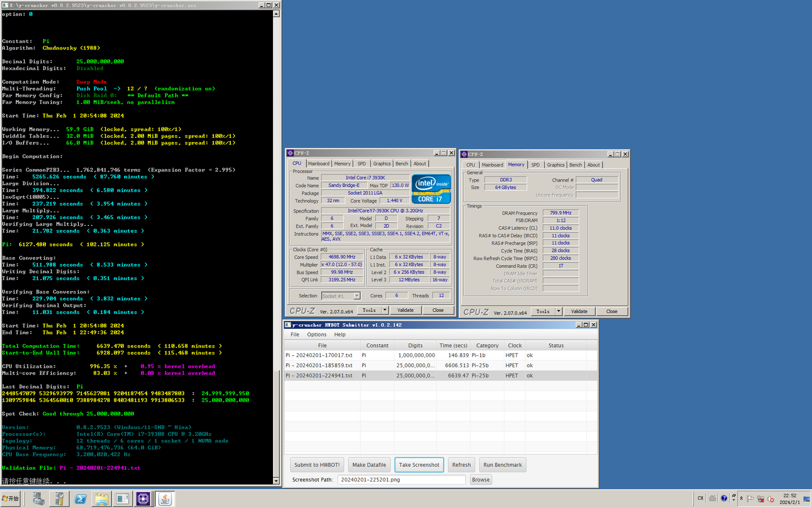Screen dimensions: 812x508
Task: Click the muted speaker tray icon
Action: click(771, 499)
